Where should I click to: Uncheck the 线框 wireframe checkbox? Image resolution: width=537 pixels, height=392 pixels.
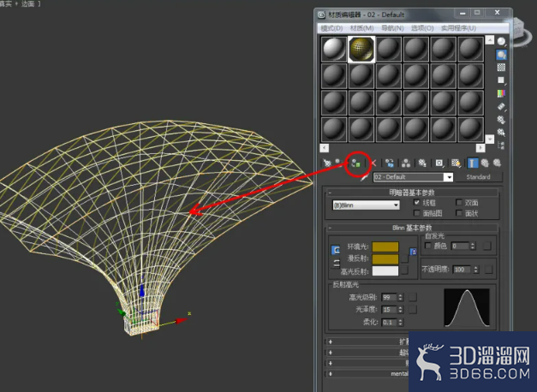[x=417, y=202]
